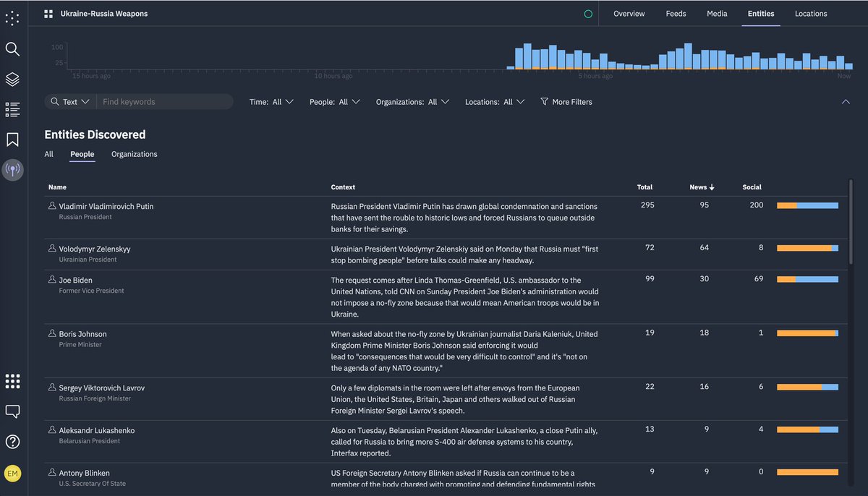Open the Sergey Viktorovich Lavrov entity
The image size is (868, 496).
pos(102,388)
